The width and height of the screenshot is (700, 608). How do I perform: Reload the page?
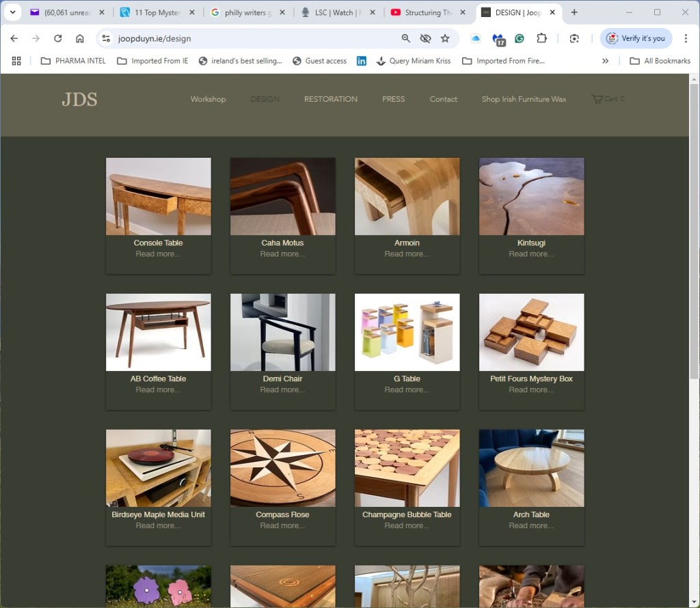57,39
